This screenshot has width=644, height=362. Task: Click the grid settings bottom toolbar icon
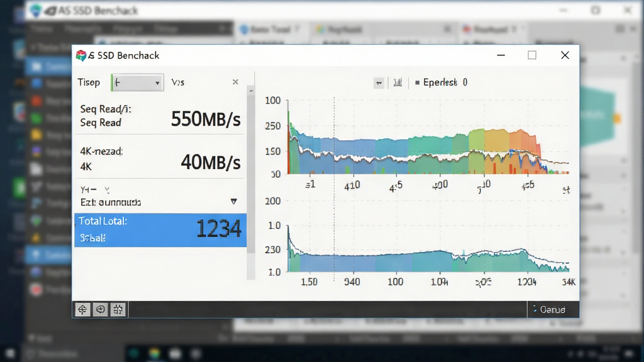click(x=118, y=309)
